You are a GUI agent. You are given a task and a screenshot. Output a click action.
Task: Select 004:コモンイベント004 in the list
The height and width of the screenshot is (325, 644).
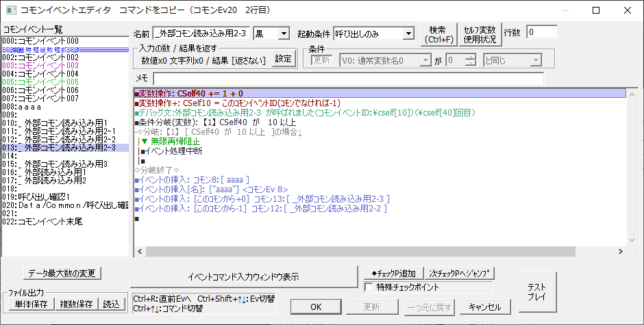pyautogui.click(x=65, y=74)
